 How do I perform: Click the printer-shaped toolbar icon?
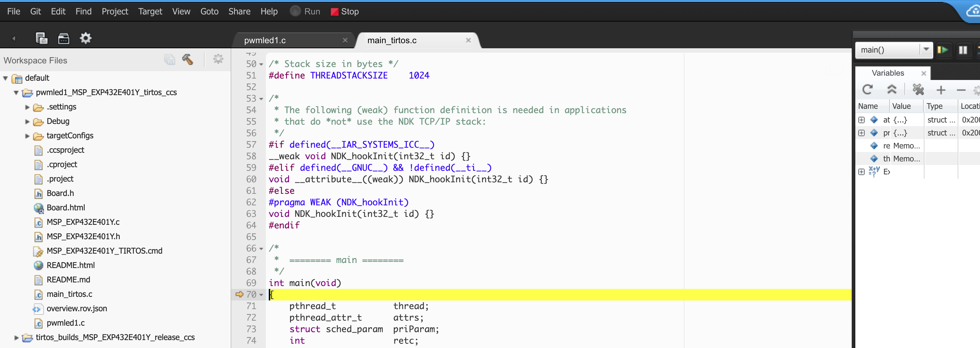pos(63,39)
